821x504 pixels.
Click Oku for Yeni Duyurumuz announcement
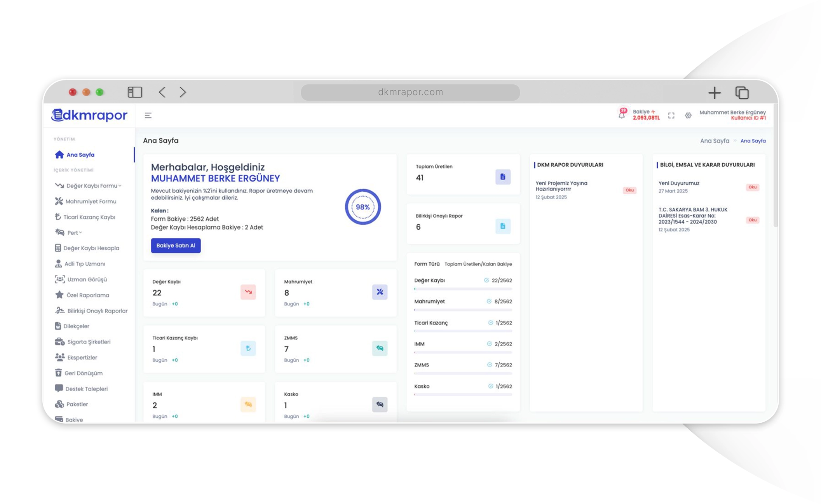(752, 187)
